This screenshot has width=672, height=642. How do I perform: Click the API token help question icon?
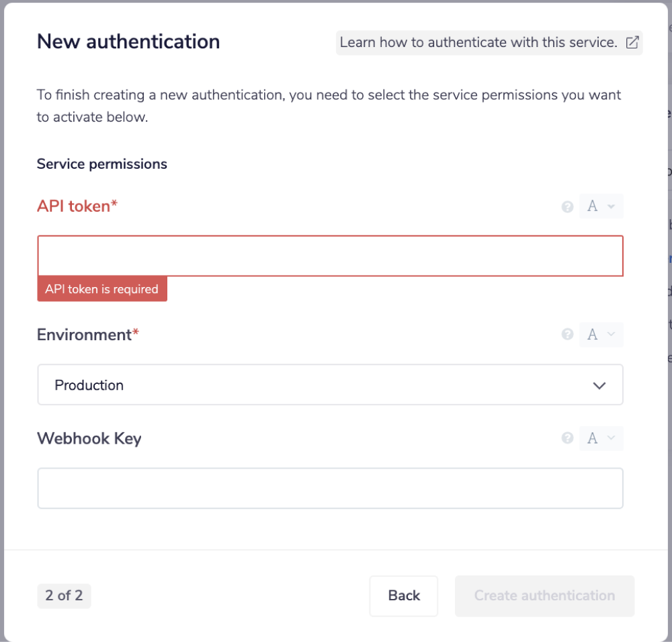(x=567, y=206)
